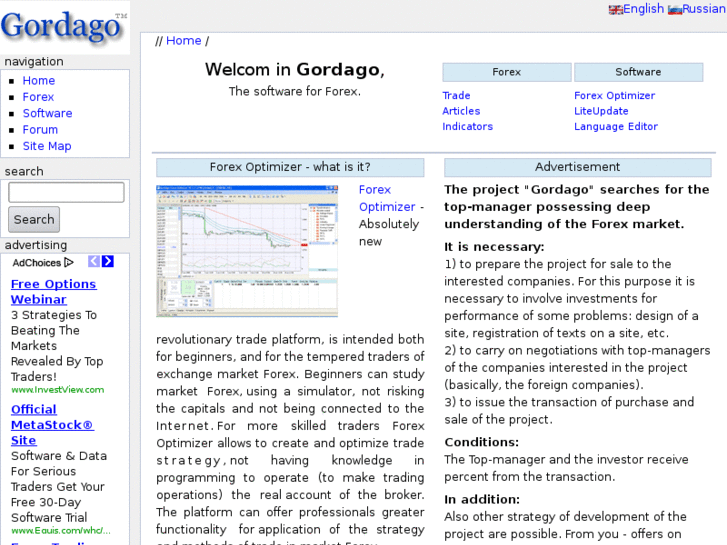Open the Articles link
The height and width of the screenshot is (545, 727).
coord(461,111)
